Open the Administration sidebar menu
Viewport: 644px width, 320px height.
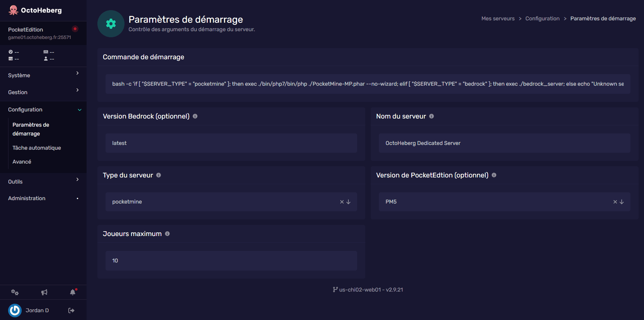(43, 198)
